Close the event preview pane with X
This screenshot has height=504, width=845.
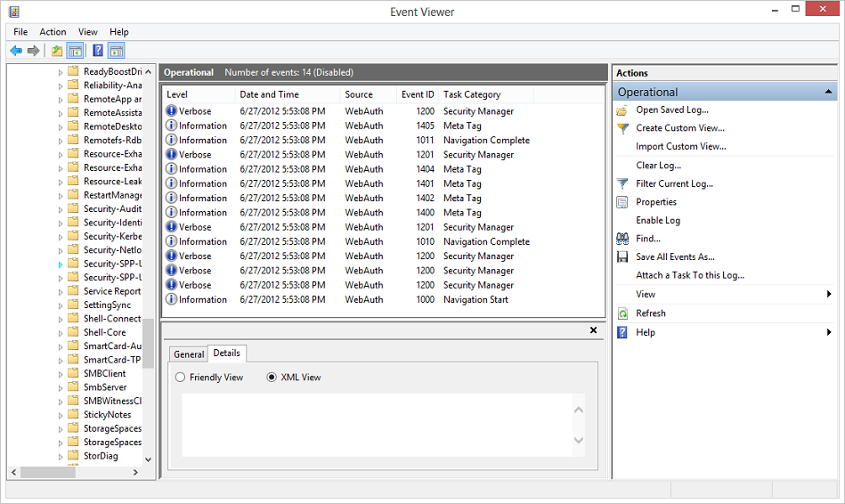point(593,329)
